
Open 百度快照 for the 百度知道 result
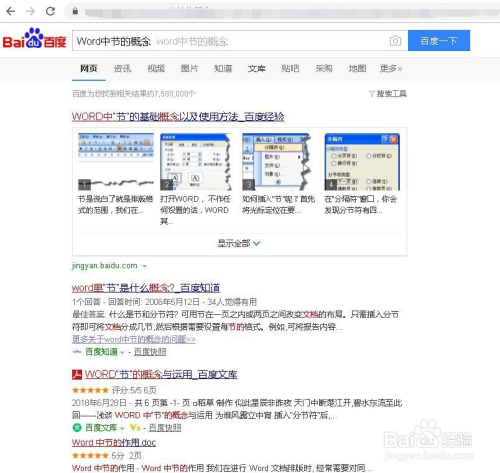tap(150, 352)
